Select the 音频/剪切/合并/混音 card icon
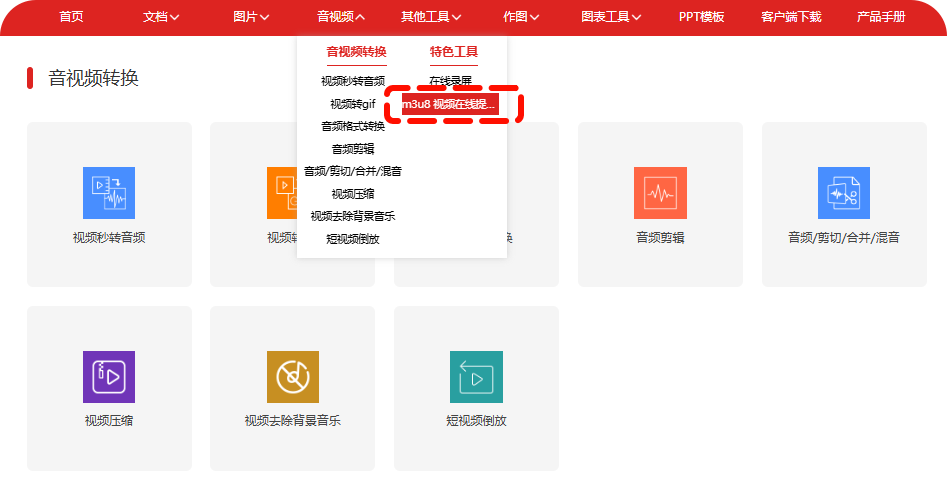Viewport: 947px width, 482px height. [x=843, y=193]
